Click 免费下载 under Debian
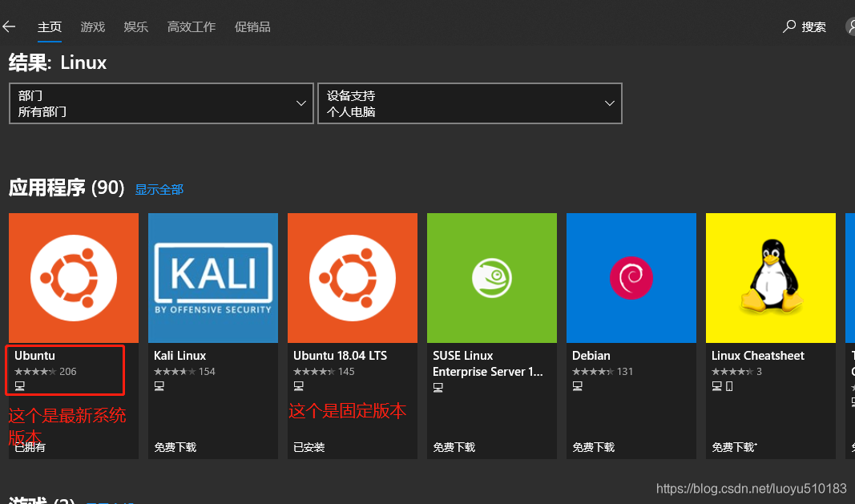Viewport: 855px width, 504px height. pyautogui.click(x=593, y=447)
